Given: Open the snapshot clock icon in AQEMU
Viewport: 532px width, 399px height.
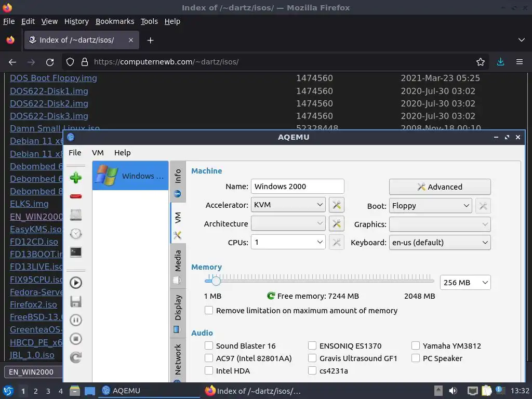Looking at the screenshot, I should click(x=76, y=234).
